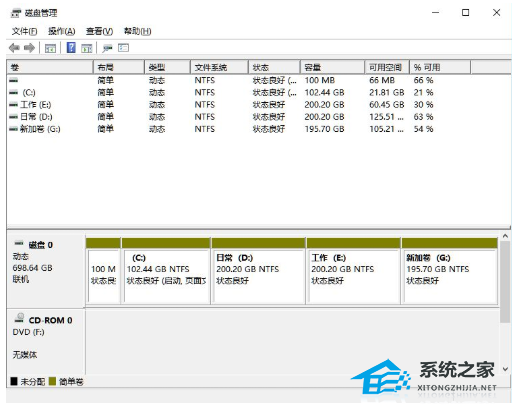Viewport: 512px width, 406px height.
Task: Select the volume icon of the (C:) row
Action: 14,92
